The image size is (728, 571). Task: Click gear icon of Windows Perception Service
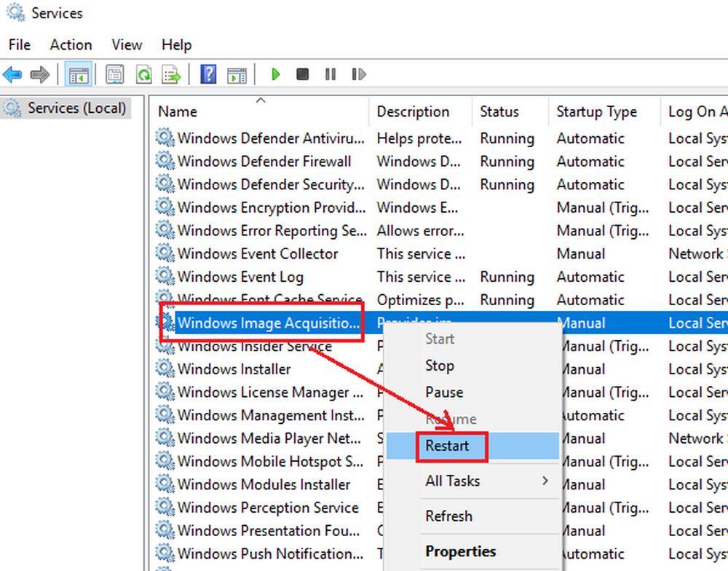(165, 507)
